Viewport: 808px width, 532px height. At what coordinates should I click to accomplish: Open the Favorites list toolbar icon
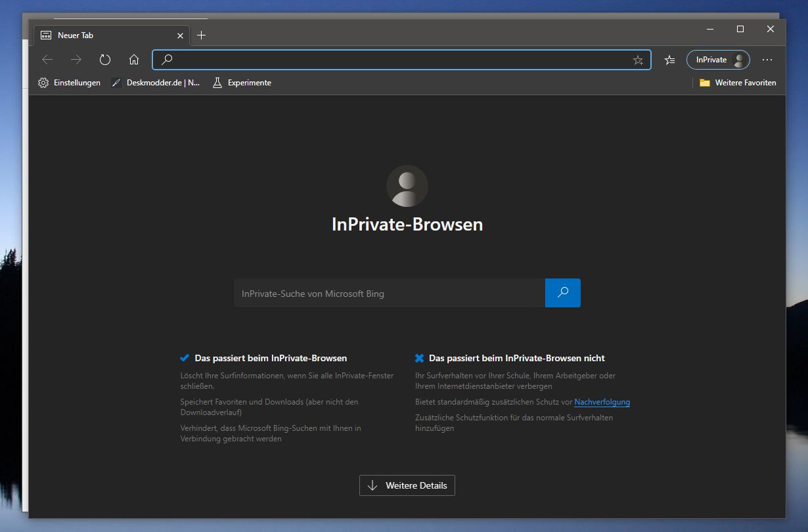[x=669, y=60]
